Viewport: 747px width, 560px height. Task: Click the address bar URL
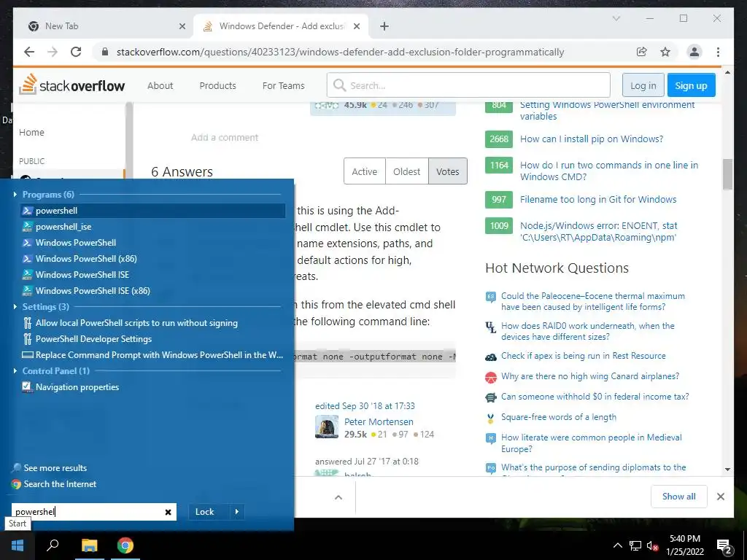340,52
